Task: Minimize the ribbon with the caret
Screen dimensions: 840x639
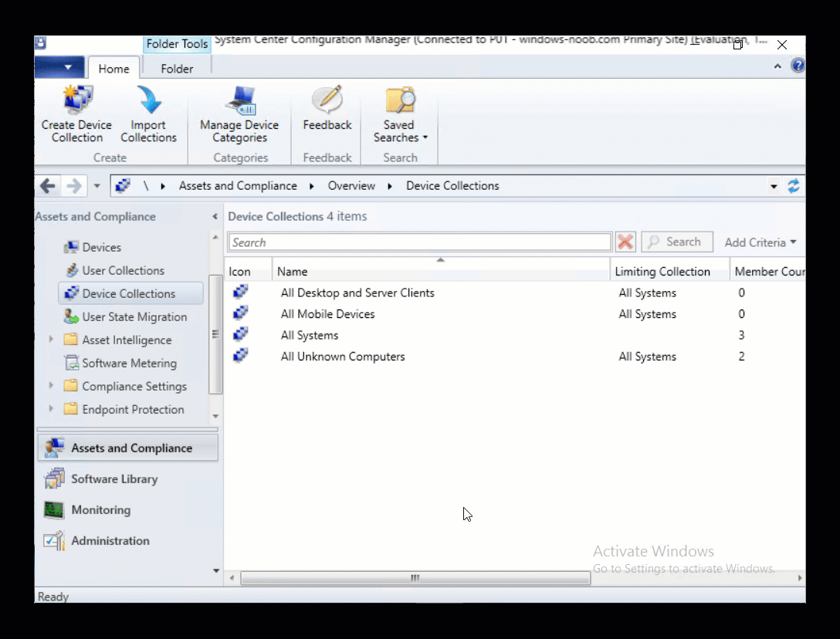Action: (x=777, y=66)
